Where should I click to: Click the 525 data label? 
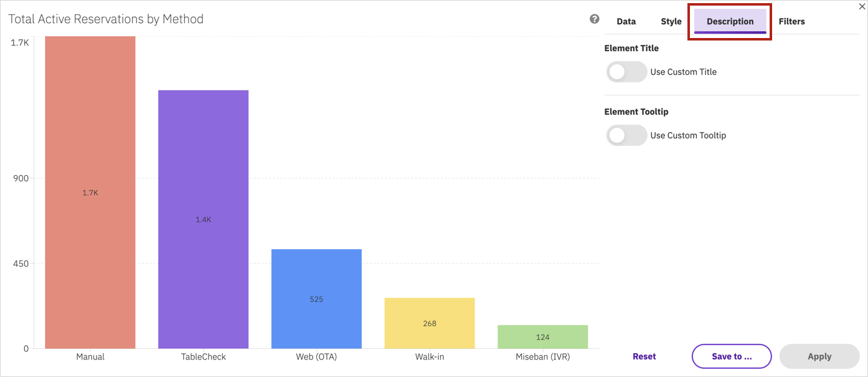click(x=316, y=299)
